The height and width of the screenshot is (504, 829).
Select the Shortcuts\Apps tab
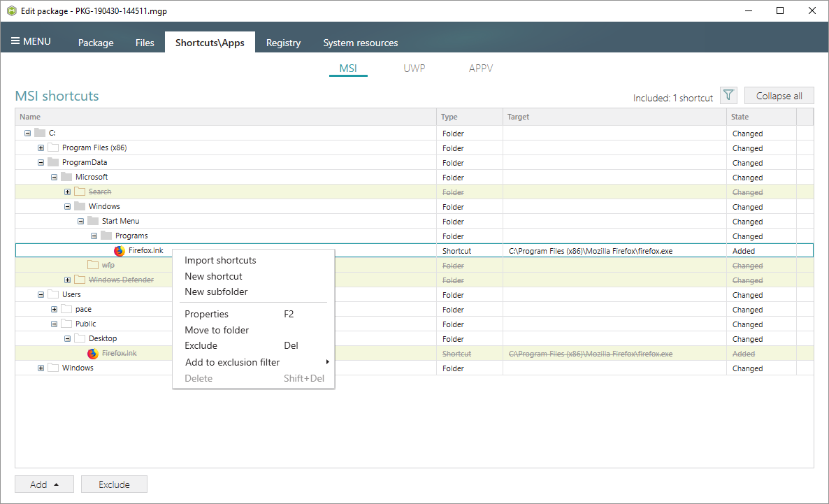coord(210,43)
